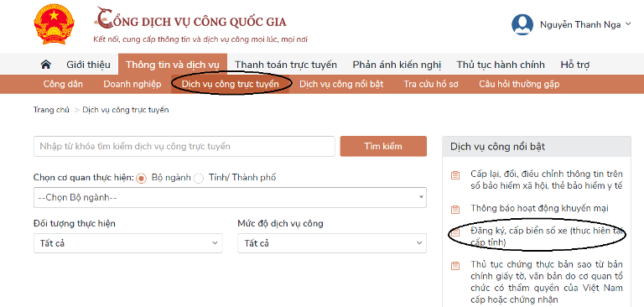Select the Doanh nghiệp submenu item
The image size is (644, 307).
click(x=132, y=84)
